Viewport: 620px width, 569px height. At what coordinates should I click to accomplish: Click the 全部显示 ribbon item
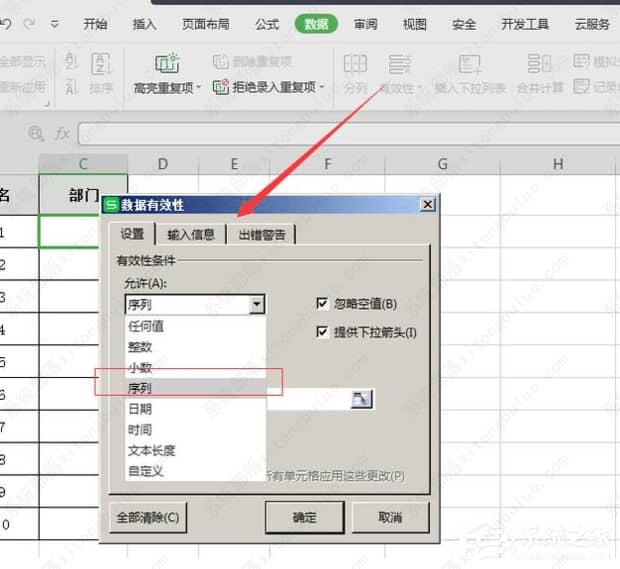tap(23, 62)
